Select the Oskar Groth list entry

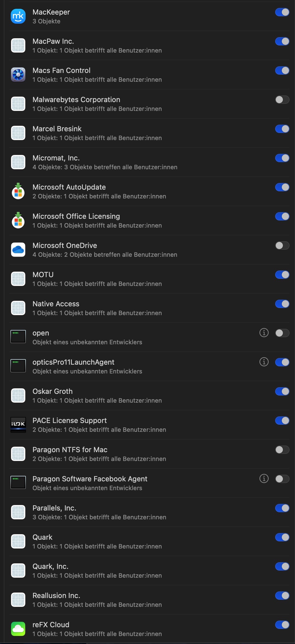(53, 391)
